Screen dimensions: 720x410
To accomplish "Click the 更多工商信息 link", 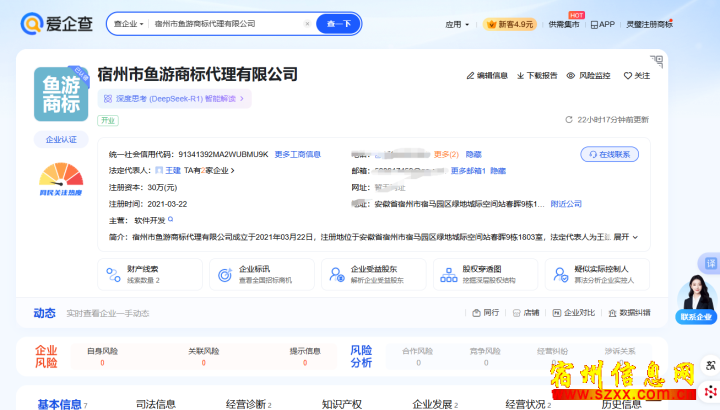I will (x=298, y=154).
